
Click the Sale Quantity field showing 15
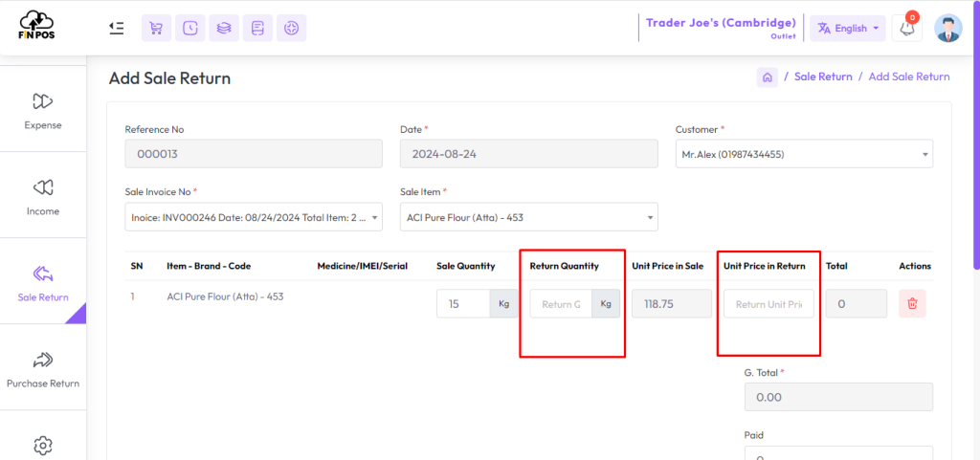pos(463,304)
